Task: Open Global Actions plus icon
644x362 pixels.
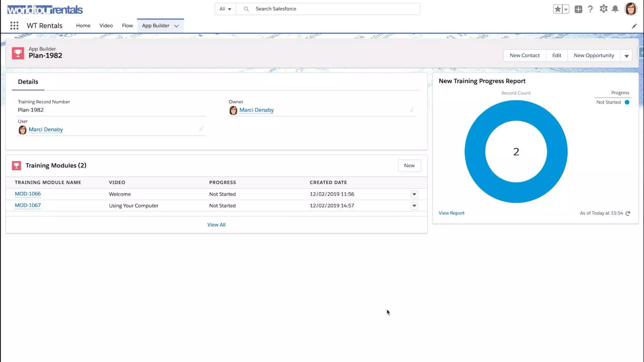Action: click(578, 9)
